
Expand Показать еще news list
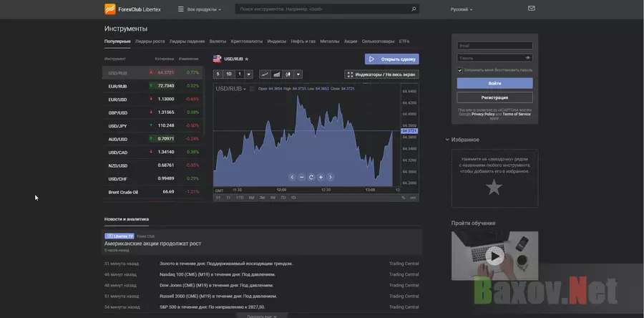262,316
